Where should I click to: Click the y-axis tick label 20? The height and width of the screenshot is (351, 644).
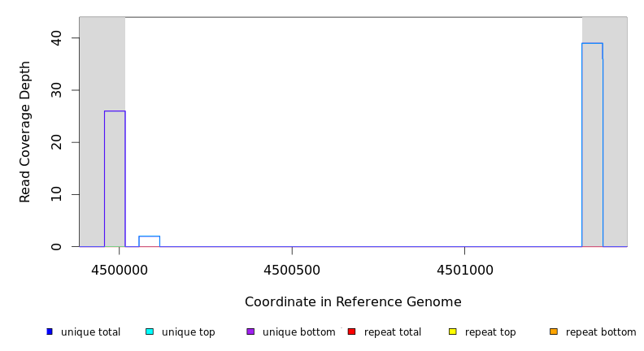[x=56, y=142]
